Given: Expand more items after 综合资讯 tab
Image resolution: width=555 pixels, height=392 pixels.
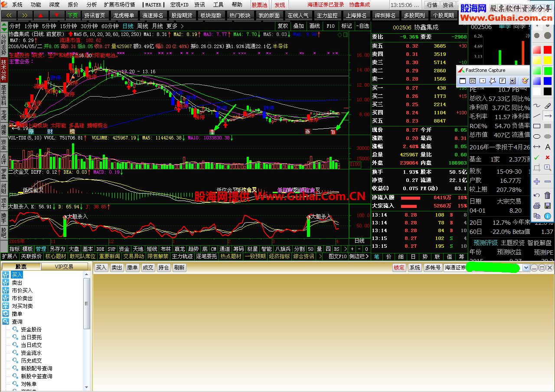Looking at the screenshot, I should tap(320, 256).
